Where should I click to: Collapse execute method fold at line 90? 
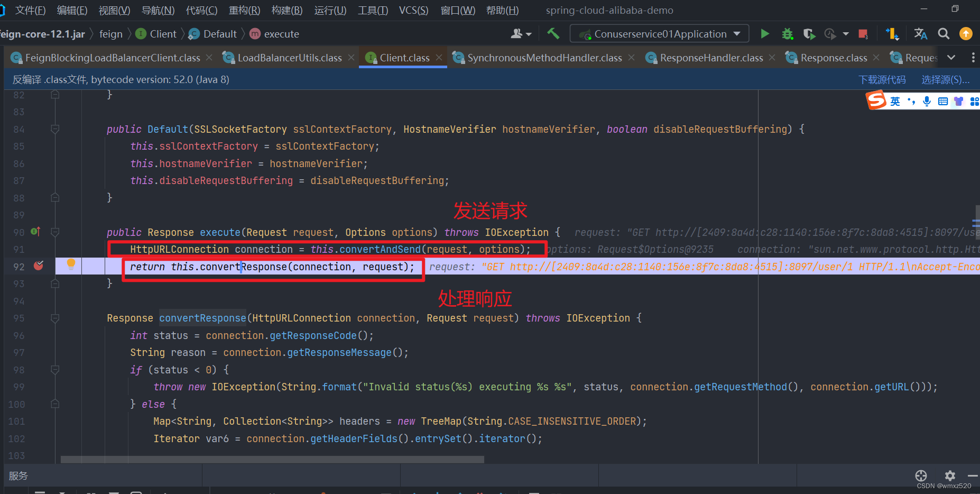55,232
